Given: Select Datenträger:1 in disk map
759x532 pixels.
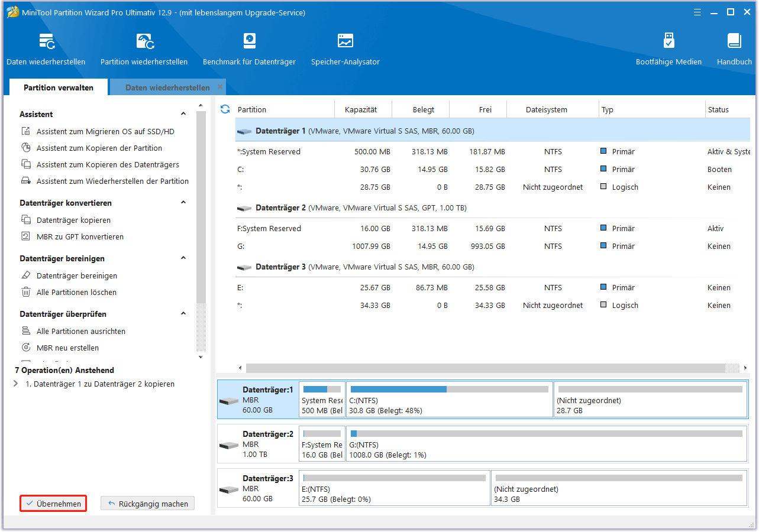Looking at the screenshot, I should click(x=258, y=399).
